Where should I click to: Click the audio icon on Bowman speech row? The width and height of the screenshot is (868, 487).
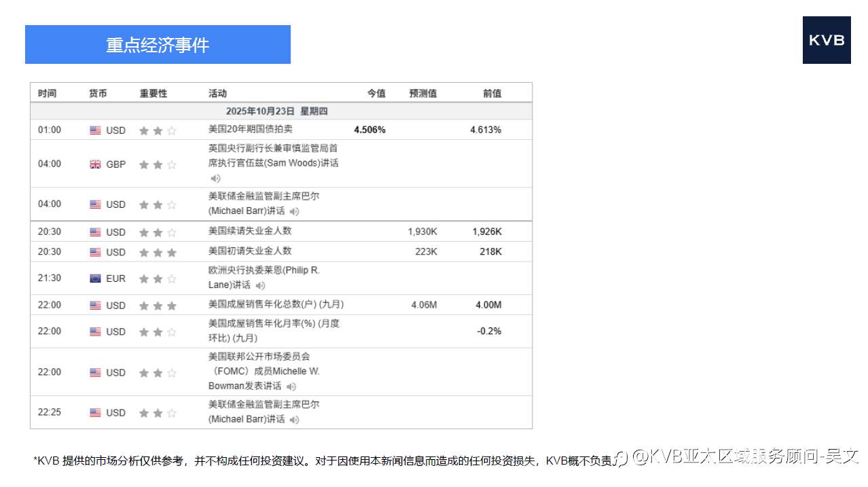click(x=292, y=386)
